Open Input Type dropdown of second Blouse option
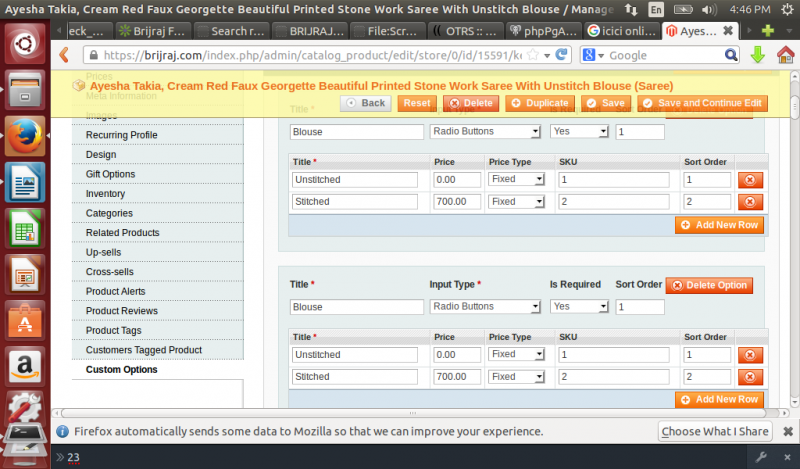Viewport: 800px width, 469px height. pos(485,307)
